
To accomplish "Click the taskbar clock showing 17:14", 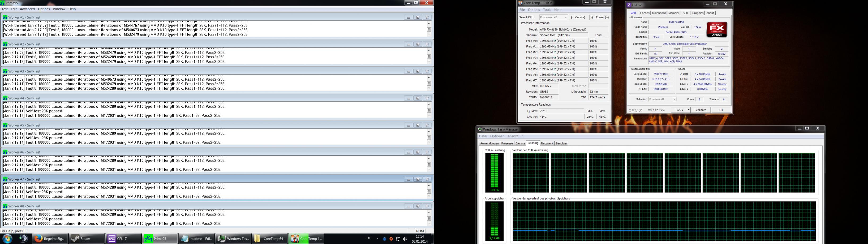I will click(x=420, y=237).
